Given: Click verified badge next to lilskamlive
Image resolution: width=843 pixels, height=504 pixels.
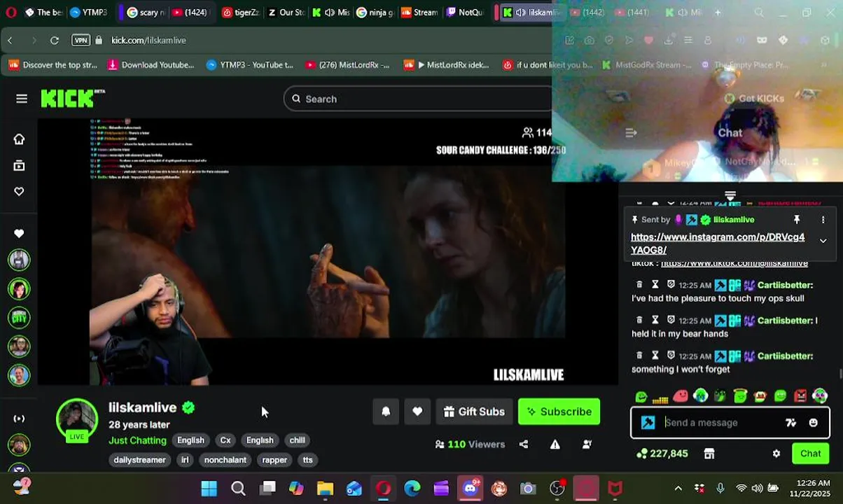Looking at the screenshot, I should click(188, 407).
